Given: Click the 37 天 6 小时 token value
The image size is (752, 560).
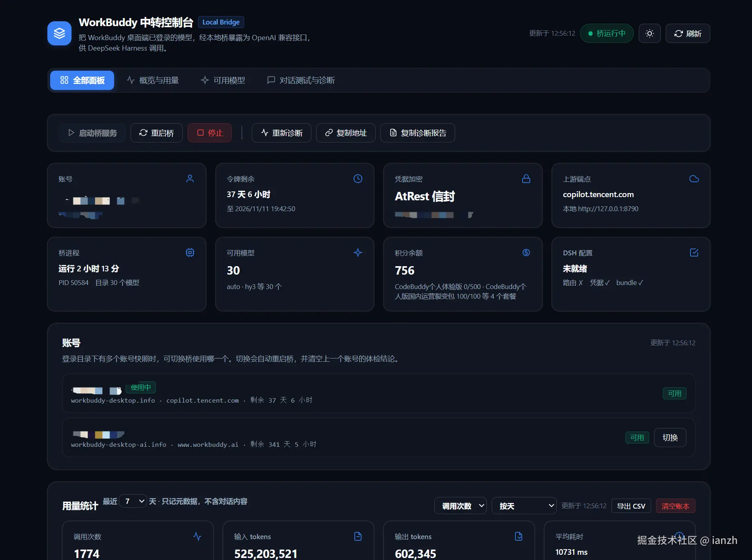Looking at the screenshot, I should coord(249,194).
